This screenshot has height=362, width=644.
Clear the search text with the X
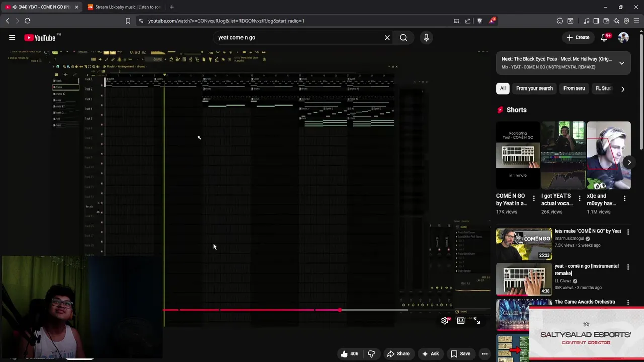coord(387,37)
